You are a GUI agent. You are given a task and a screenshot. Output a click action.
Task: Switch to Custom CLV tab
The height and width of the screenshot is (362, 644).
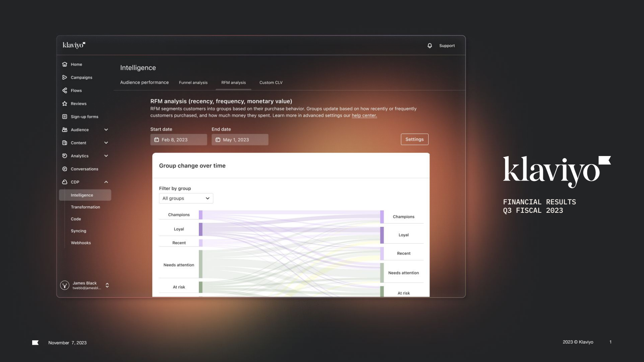271,82
